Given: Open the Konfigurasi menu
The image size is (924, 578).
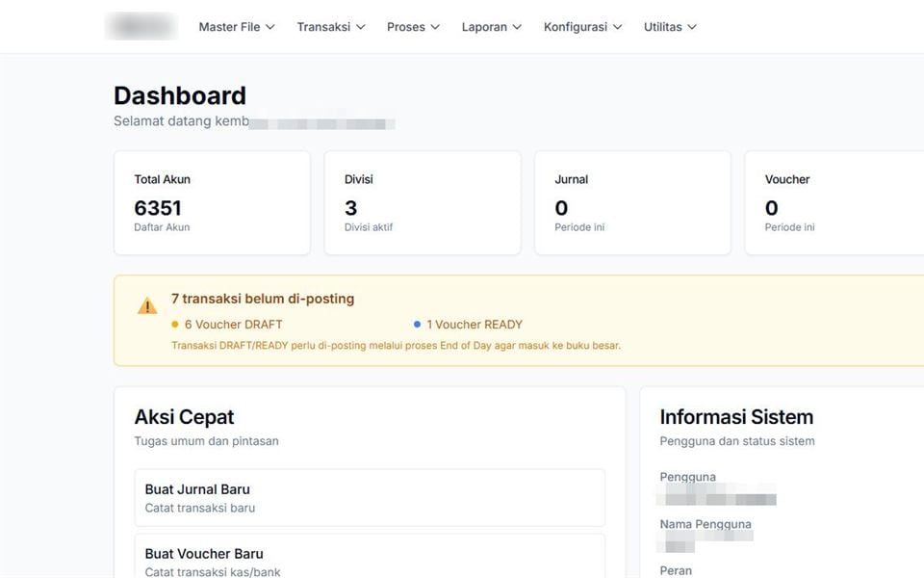Looking at the screenshot, I should pos(582,27).
